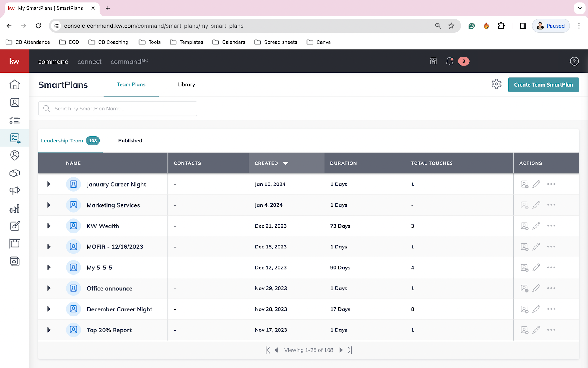
Task: Select the Published tab
Action: pos(130,141)
